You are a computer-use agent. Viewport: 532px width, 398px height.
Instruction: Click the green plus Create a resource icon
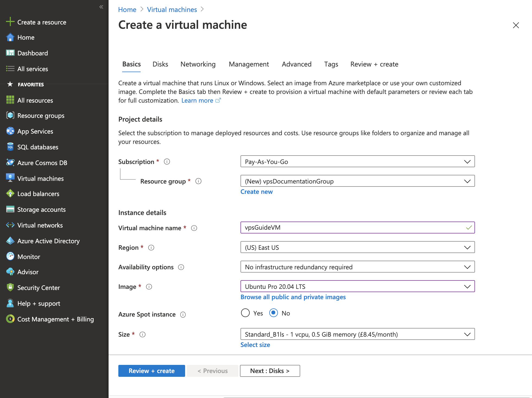point(10,22)
